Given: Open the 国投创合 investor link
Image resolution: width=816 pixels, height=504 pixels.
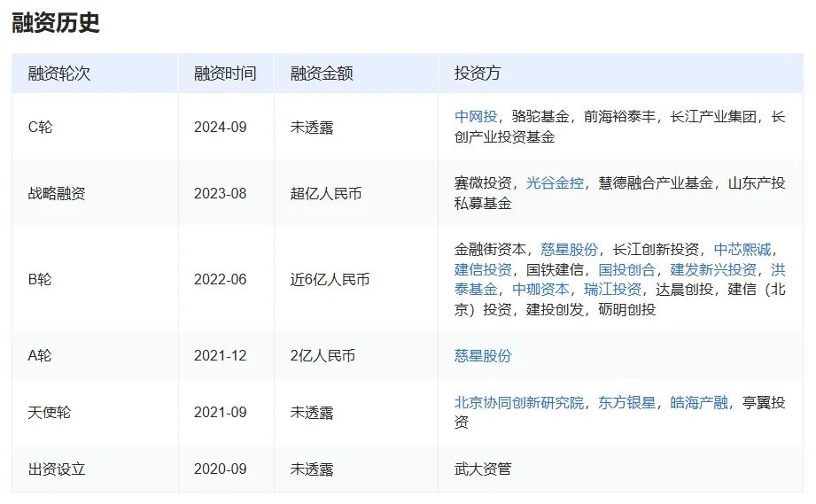Looking at the screenshot, I should click(x=626, y=270).
